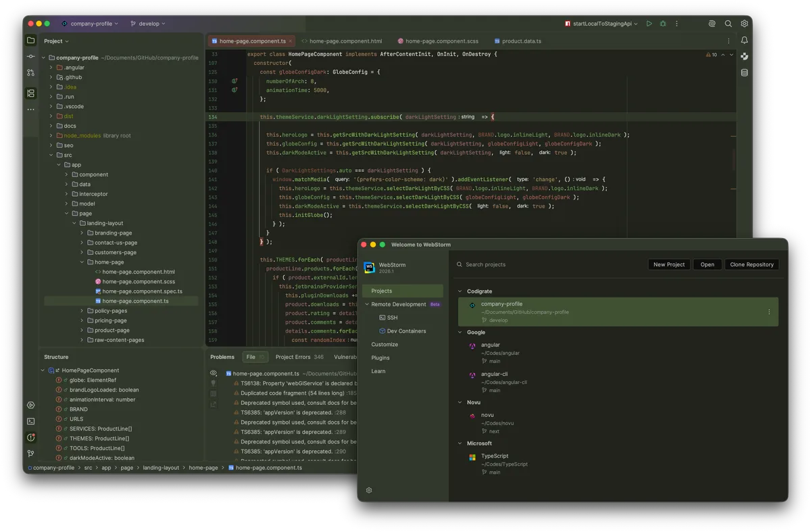The height and width of the screenshot is (532, 811).
Task: Click the warnings count indicator showing 10
Action: click(711, 55)
